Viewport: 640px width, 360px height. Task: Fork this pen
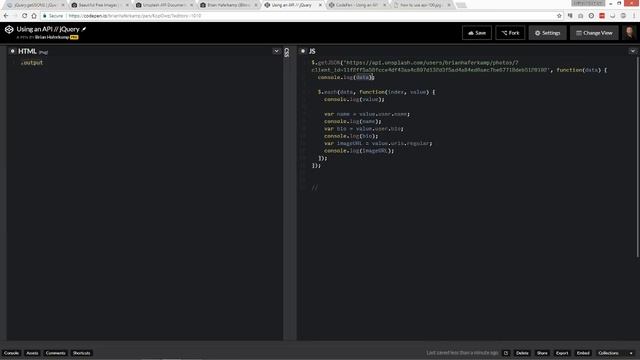(x=510, y=33)
